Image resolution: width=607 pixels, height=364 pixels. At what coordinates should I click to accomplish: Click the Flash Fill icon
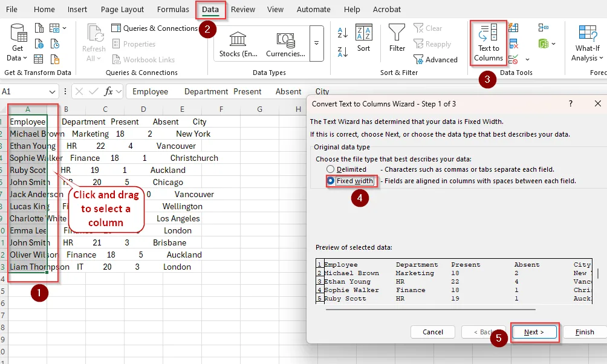click(x=513, y=28)
